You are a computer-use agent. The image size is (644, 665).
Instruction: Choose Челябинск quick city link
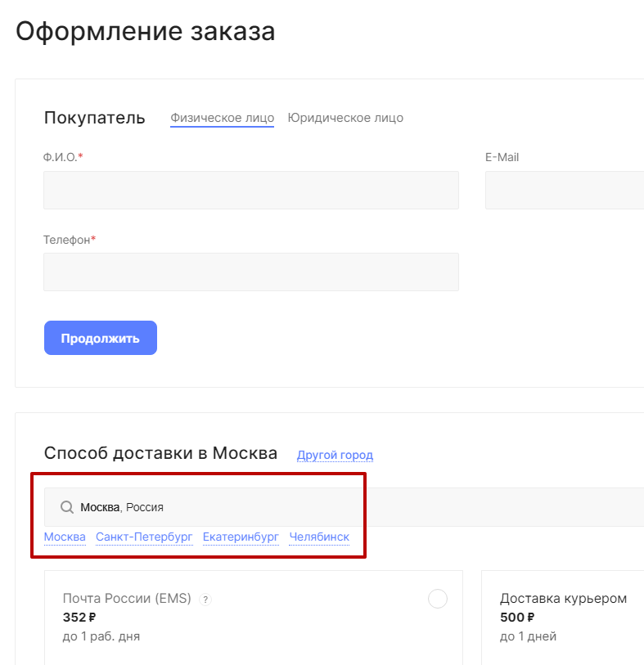319,537
